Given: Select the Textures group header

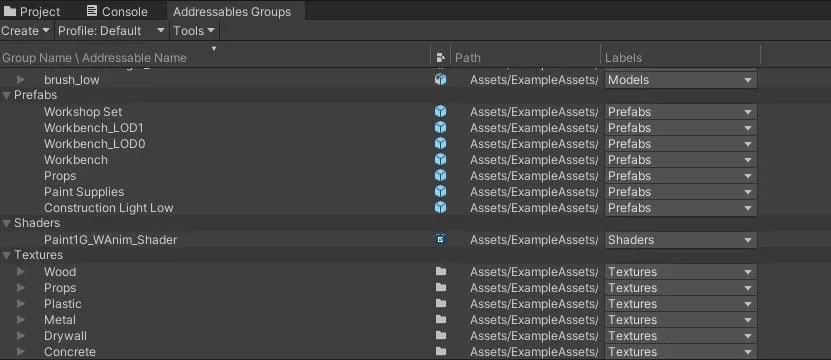Looking at the screenshot, I should pyautogui.click(x=38, y=255).
